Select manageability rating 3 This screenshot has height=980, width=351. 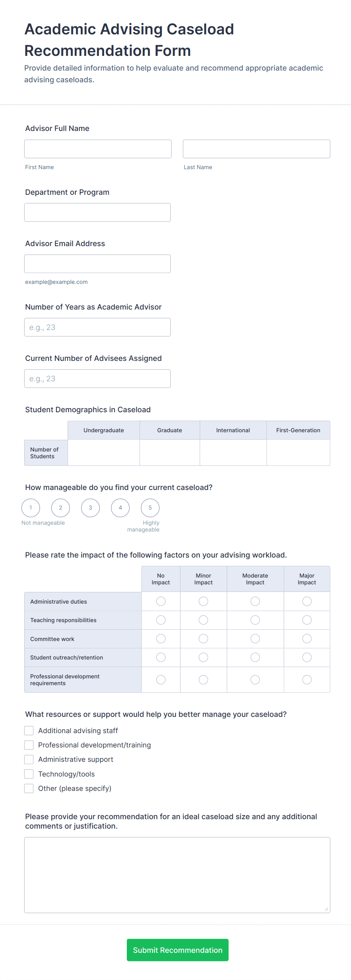[x=91, y=507]
